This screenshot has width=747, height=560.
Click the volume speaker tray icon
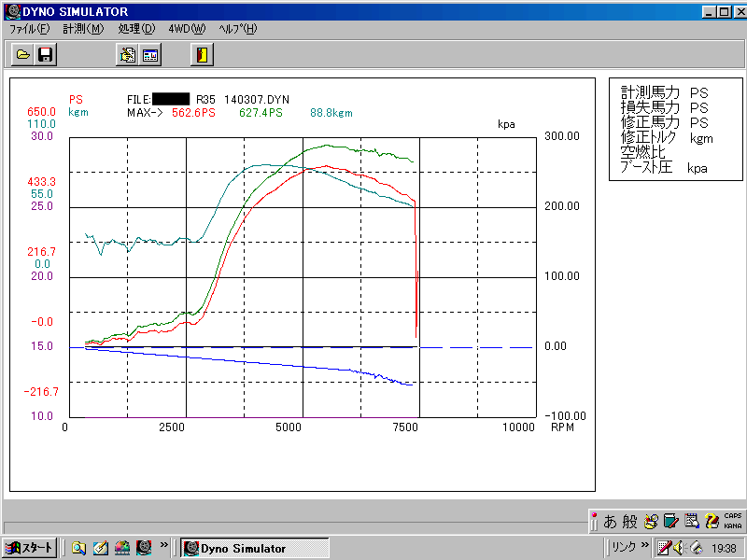click(680, 547)
